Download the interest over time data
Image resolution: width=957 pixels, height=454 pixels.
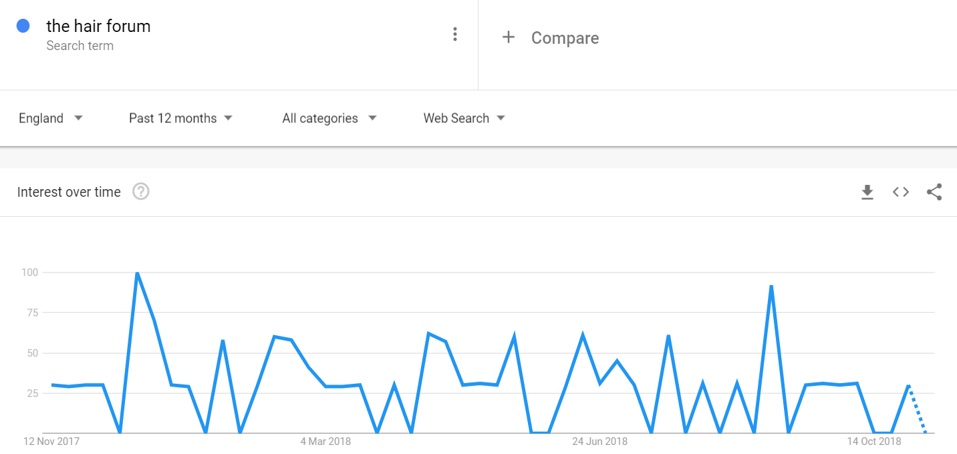tap(867, 192)
